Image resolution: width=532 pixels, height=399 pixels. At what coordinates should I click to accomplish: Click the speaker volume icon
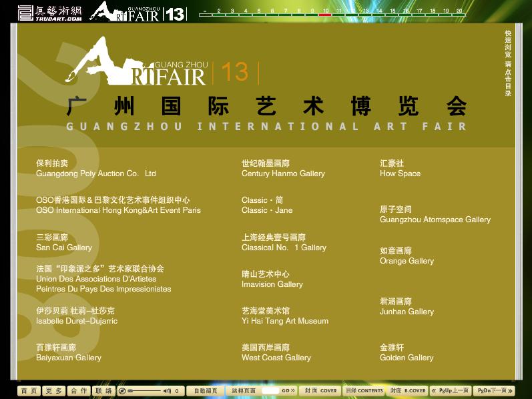[x=167, y=391]
